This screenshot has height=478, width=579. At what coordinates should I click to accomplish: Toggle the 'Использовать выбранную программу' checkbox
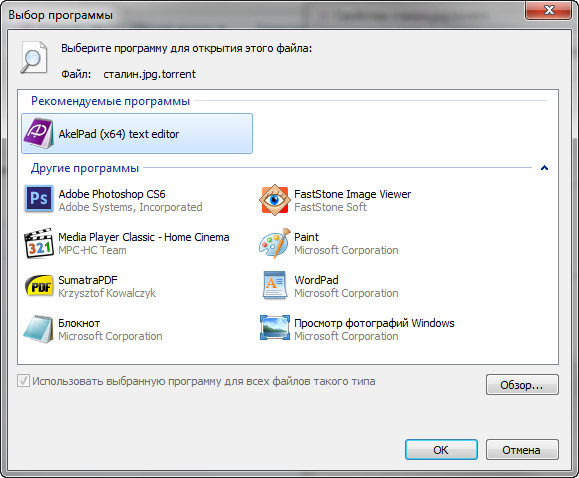(23, 380)
